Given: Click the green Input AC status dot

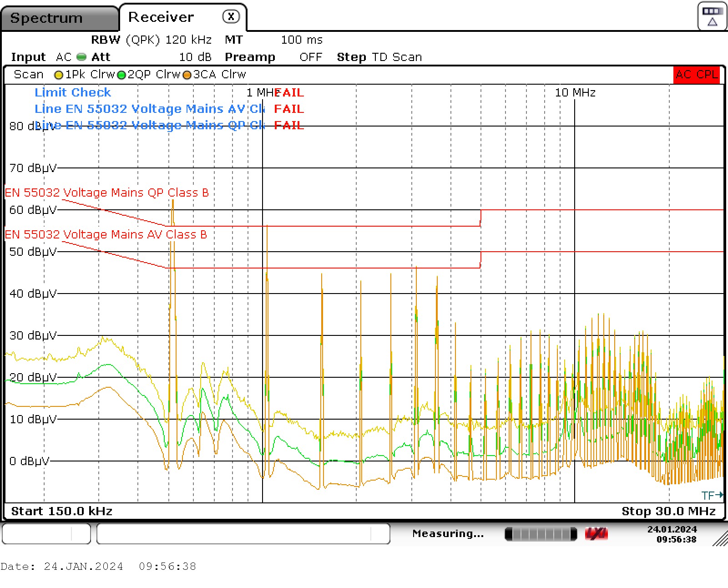Looking at the screenshot, I should [81, 57].
